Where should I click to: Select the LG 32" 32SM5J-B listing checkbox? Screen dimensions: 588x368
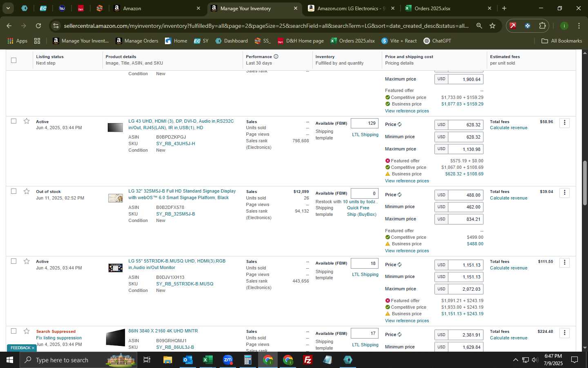pos(13,191)
